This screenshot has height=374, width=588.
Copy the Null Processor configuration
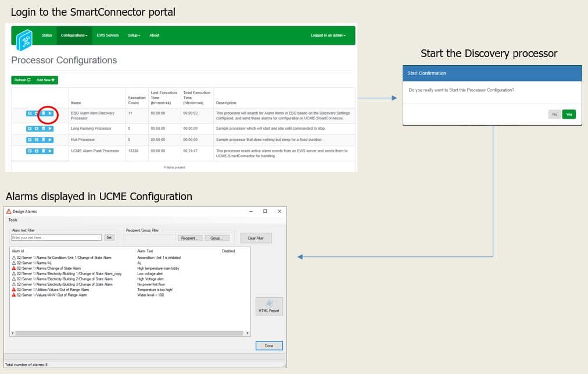point(37,140)
